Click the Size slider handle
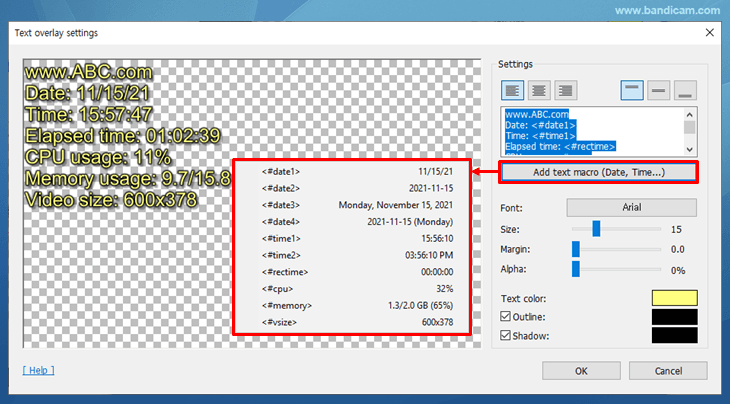 596,229
